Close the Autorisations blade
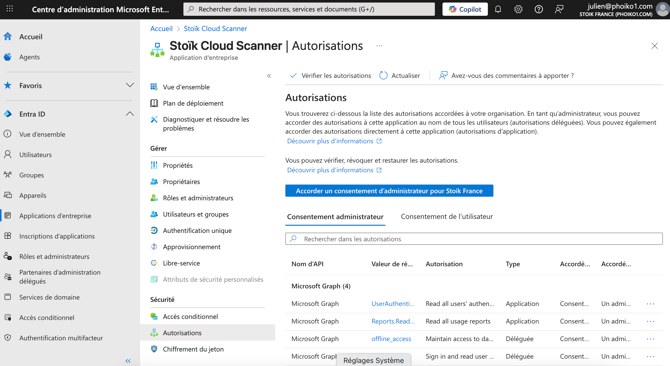Screen dimensions: 670x366 click(x=654, y=46)
